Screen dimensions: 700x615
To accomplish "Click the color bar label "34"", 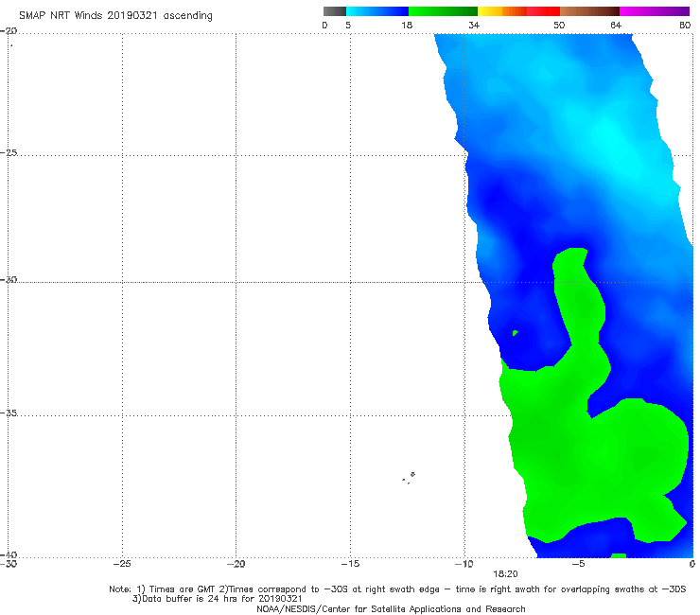I will click(474, 26).
